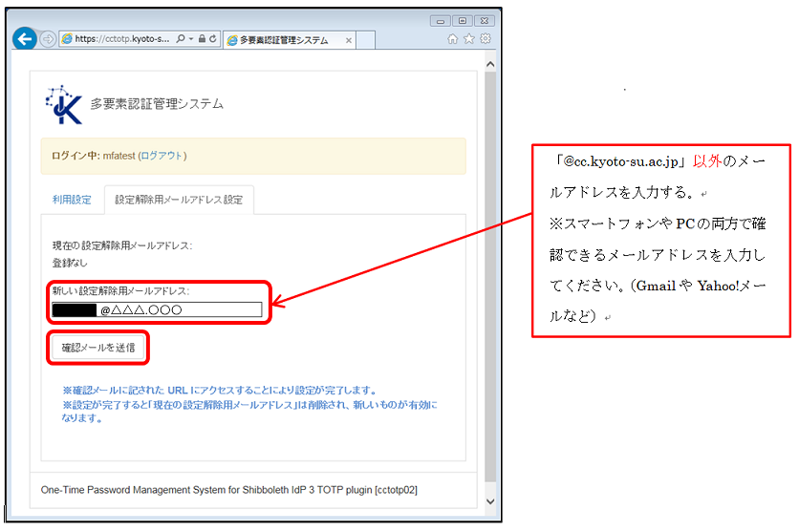Image resolution: width=799 pixels, height=532 pixels.
Task: Open the browser tools gear icon
Action: click(x=486, y=39)
